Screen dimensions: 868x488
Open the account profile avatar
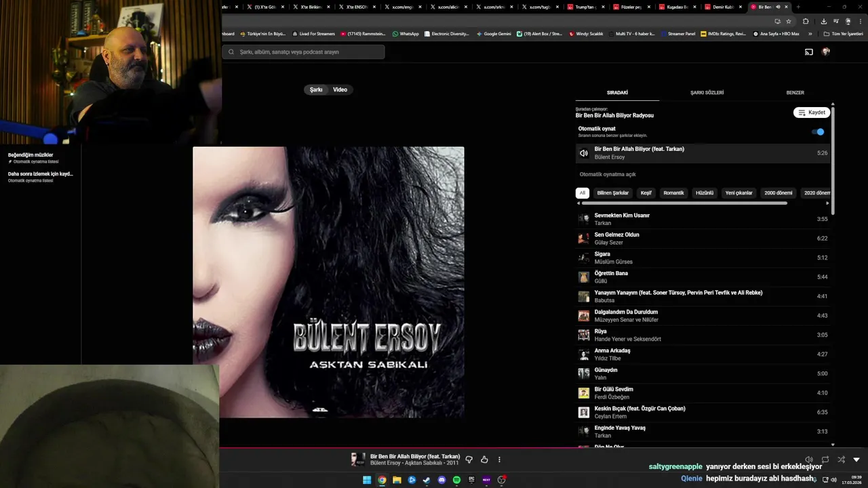click(825, 52)
